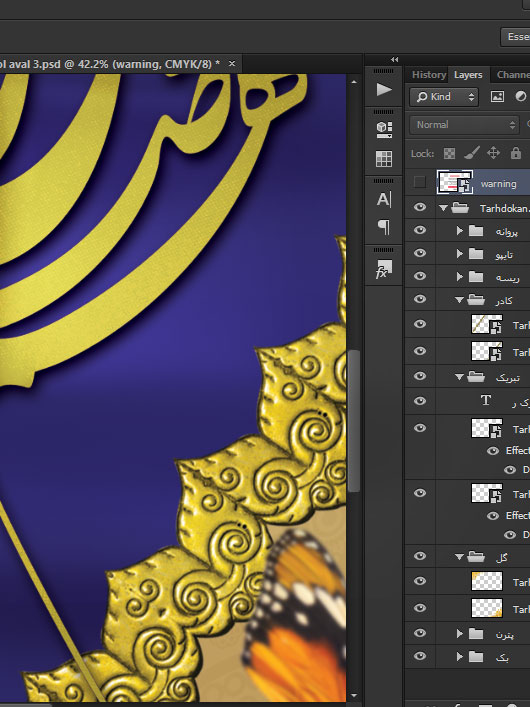
Task: Click the lock transparent pixels icon
Action: coord(449,154)
